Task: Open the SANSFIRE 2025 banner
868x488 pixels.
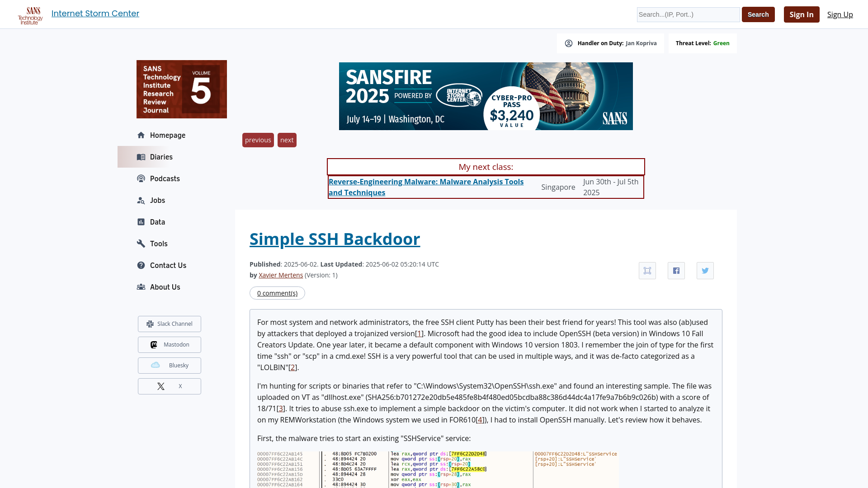Action: click(x=486, y=96)
